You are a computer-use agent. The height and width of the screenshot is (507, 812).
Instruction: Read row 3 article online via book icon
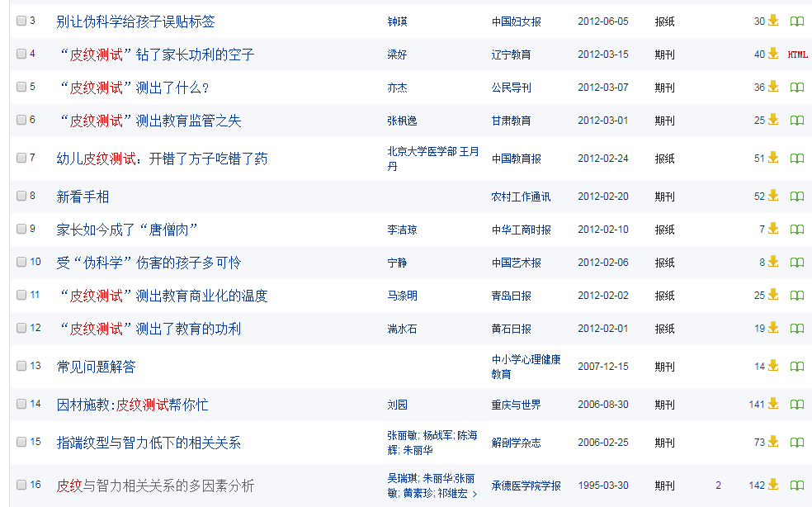(x=797, y=21)
